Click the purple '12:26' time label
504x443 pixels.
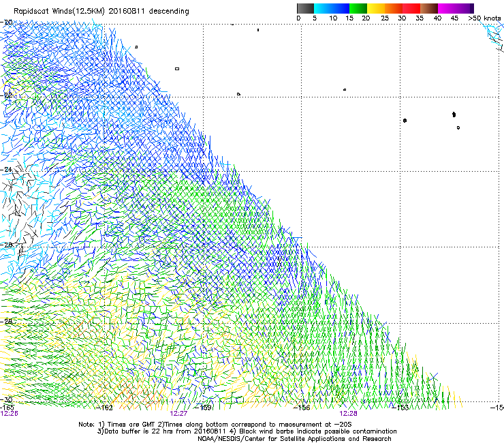point(10,414)
